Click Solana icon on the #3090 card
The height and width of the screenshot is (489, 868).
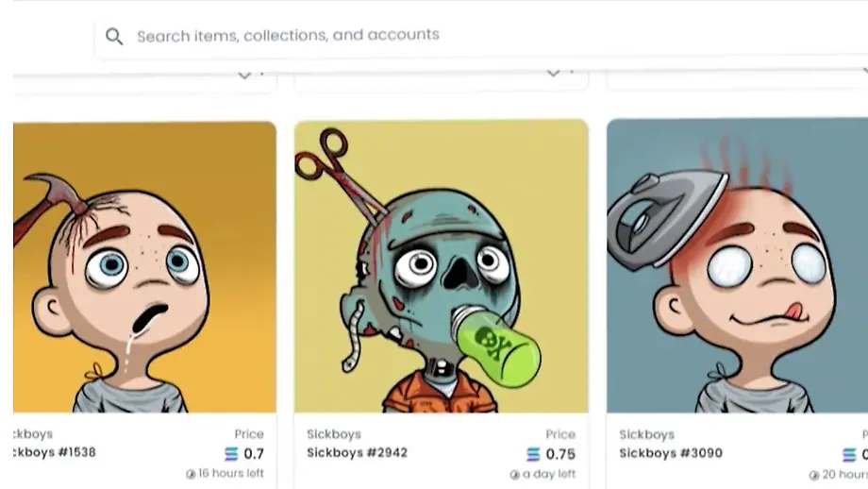pyautogui.click(x=850, y=455)
